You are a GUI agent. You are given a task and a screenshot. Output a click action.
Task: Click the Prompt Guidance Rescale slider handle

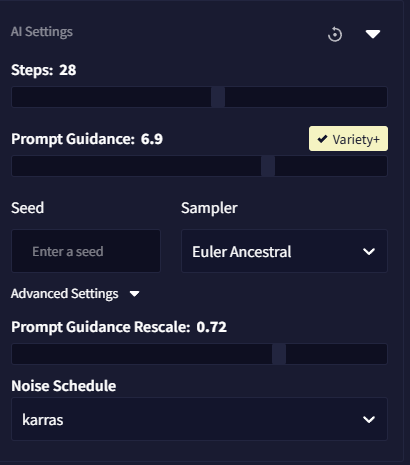click(279, 354)
